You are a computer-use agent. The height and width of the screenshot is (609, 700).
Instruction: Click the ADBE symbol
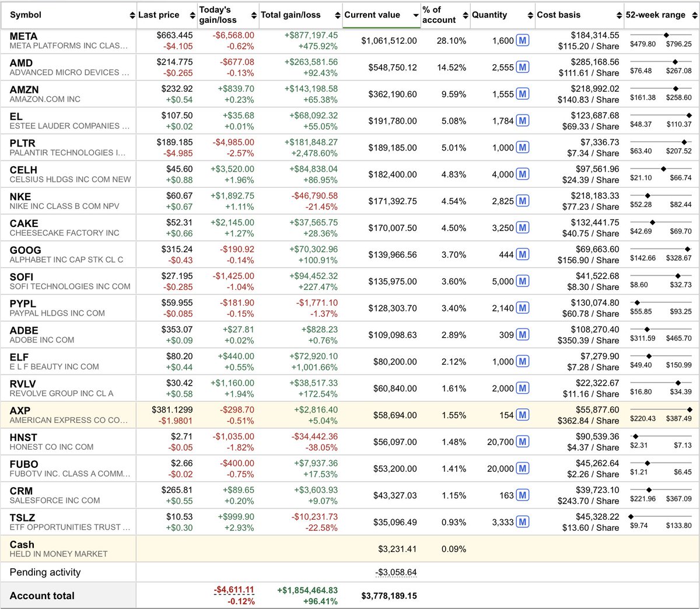point(24,331)
